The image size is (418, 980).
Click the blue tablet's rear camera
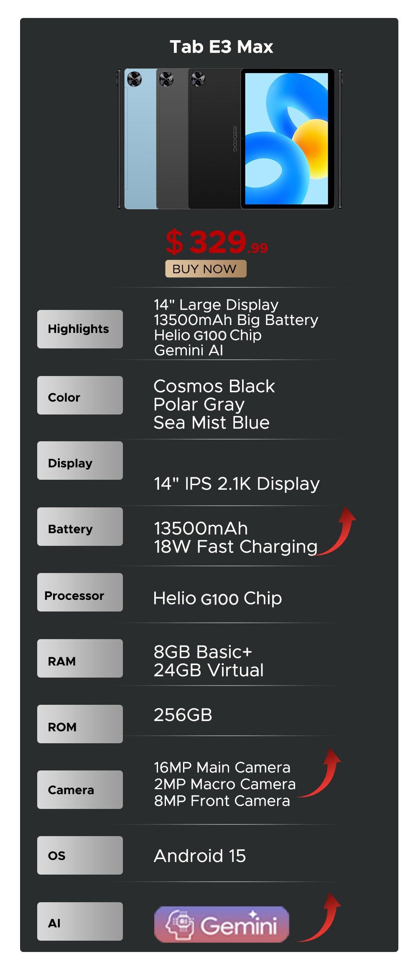(134, 79)
